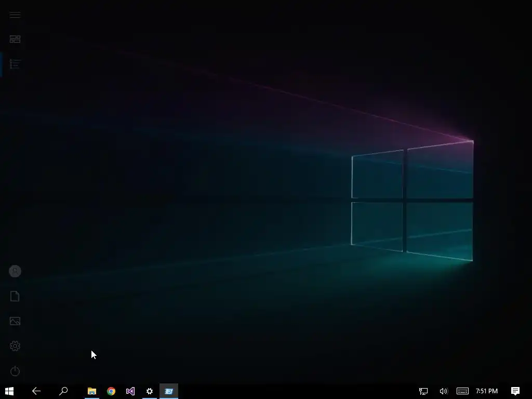The image size is (532, 399).
Task: Open the Action Center notifications icon
Action: pyautogui.click(x=515, y=391)
